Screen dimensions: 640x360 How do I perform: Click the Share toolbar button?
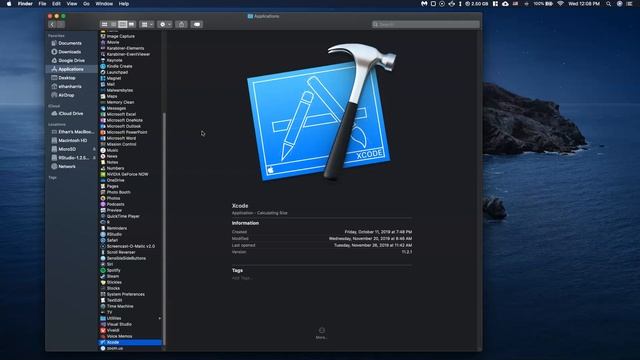[181, 24]
